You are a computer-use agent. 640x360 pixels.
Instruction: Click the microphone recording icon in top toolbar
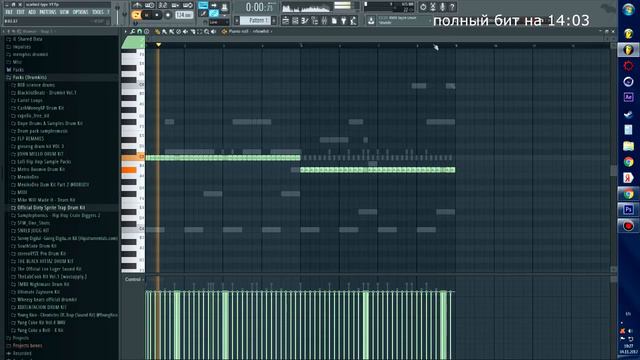[x=442, y=7]
